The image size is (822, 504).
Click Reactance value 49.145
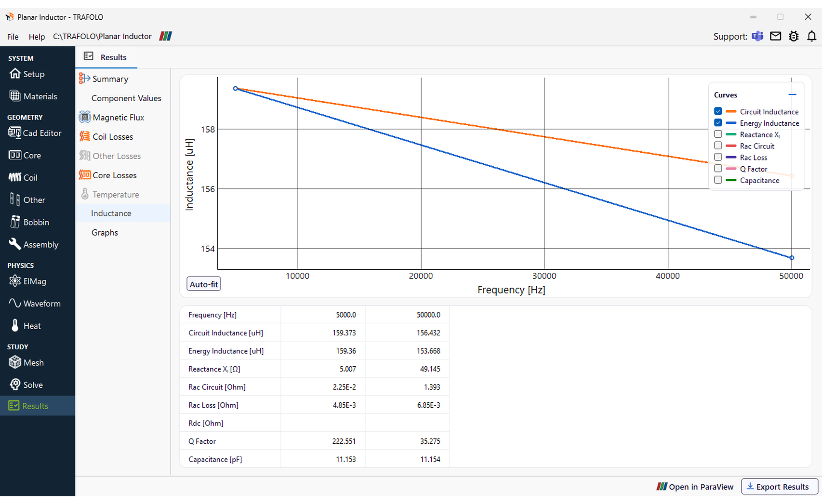tap(430, 369)
